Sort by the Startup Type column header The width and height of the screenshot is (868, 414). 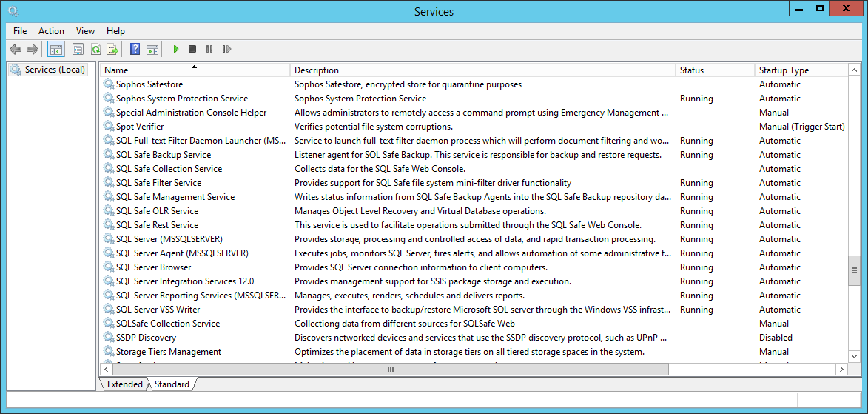click(x=801, y=70)
